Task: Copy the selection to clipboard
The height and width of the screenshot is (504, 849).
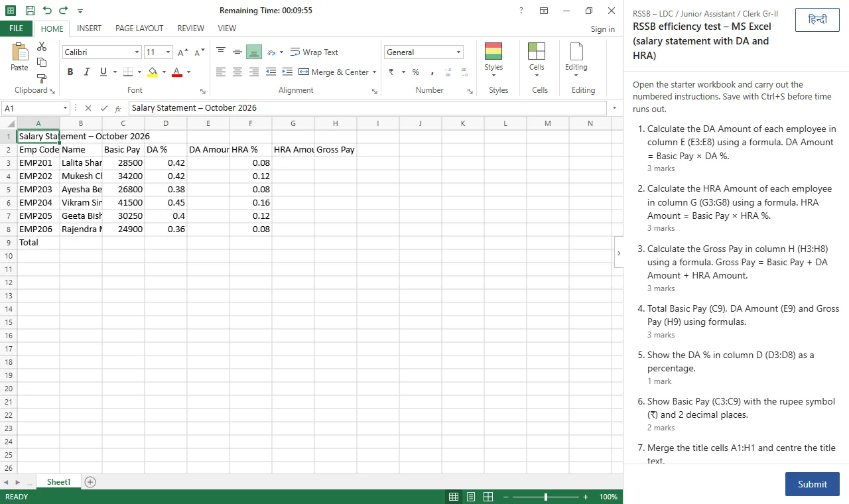Action: (x=42, y=62)
